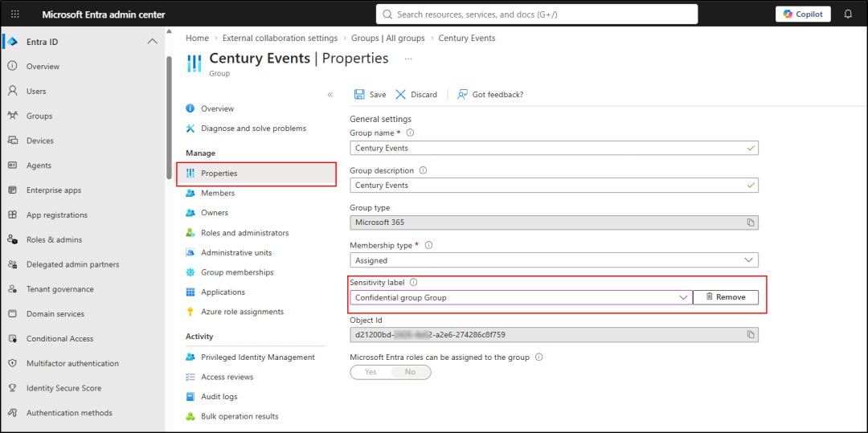Open Groups in the left sidebar
868x433 pixels.
pos(39,116)
